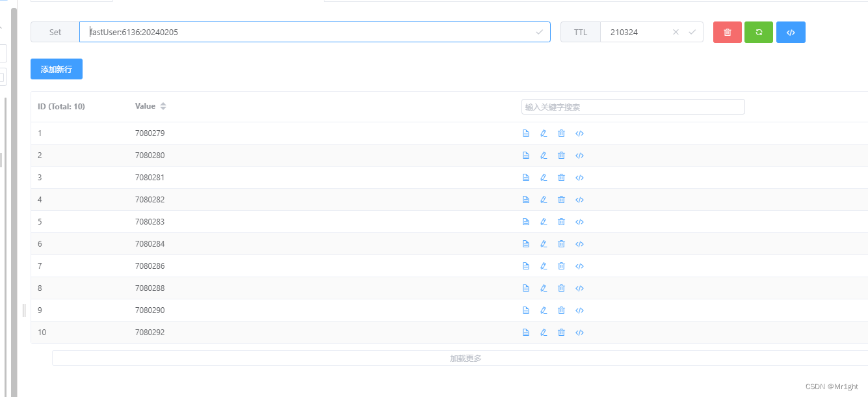Clear the TTL field with X icon

(676, 32)
